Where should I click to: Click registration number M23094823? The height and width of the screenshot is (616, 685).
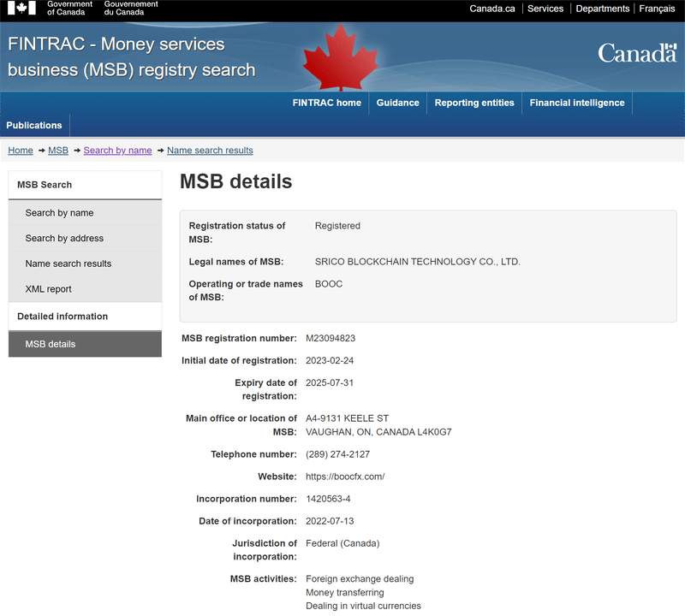(x=331, y=338)
